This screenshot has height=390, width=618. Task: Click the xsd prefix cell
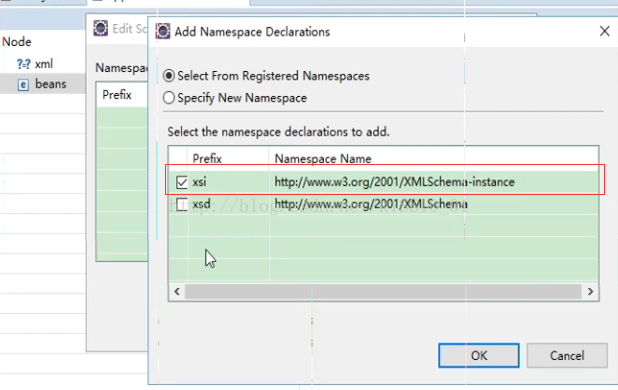[201, 204]
